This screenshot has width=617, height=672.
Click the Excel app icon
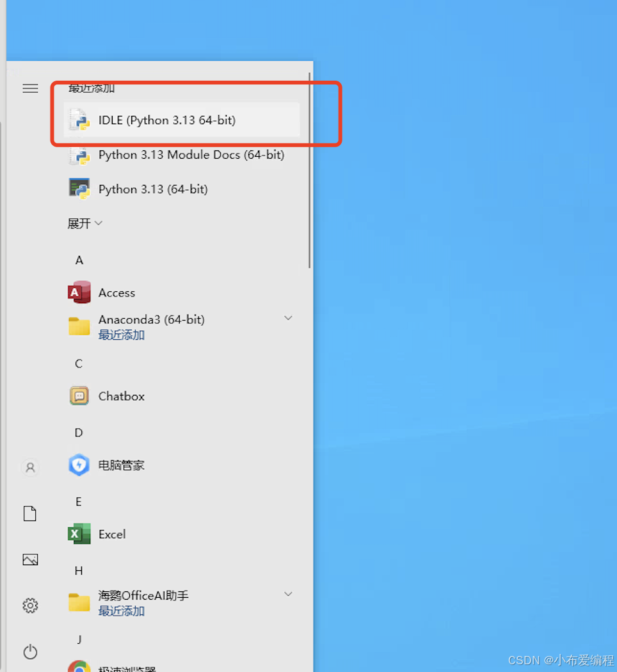coord(79,534)
